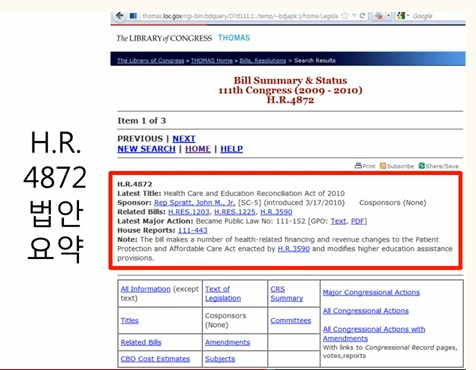The image size is (476, 370).
Task: Click the 'Item 1 of 3' text
Action: tap(142, 121)
